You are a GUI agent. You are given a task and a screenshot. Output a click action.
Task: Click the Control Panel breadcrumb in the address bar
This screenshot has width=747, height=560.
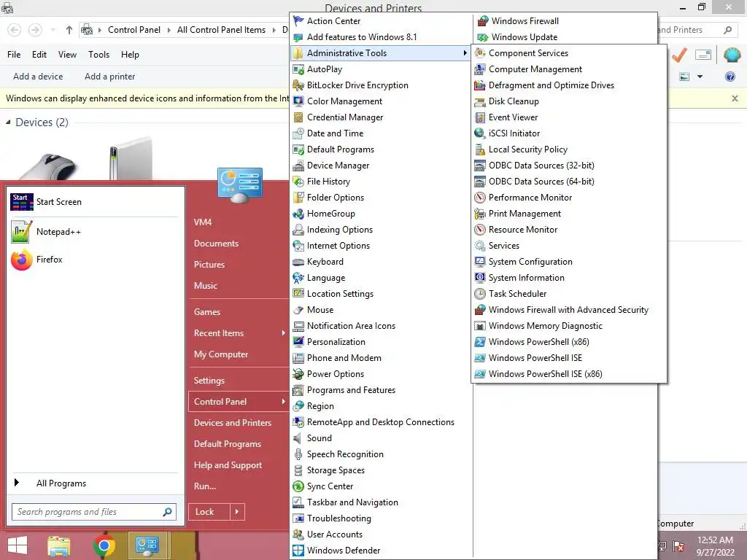click(x=134, y=30)
